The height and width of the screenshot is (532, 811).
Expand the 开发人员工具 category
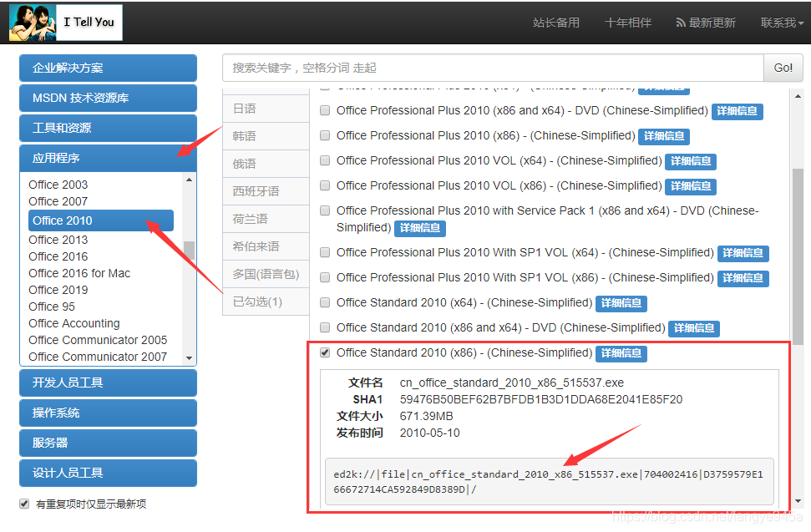pos(108,383)
